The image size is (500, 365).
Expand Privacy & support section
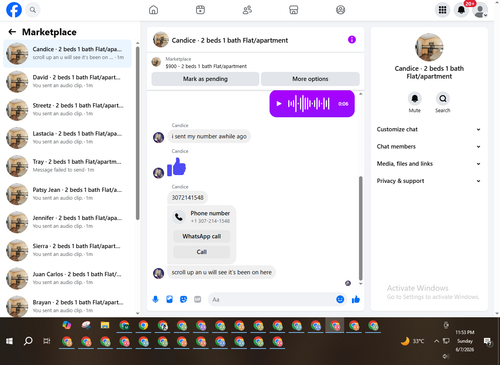click(x=429, y=181)
